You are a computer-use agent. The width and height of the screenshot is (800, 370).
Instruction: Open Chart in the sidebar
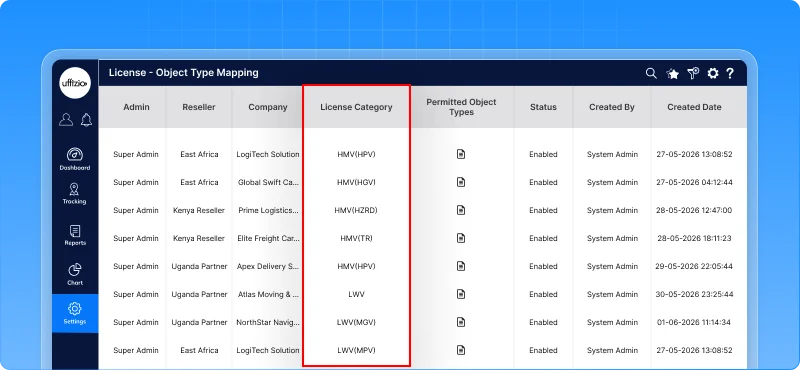pos(74,274)
